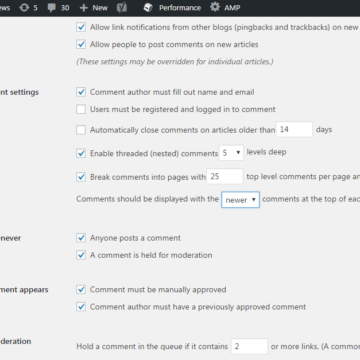Screen dimensions: 360x360
Task: Click the AMP gear icon
Action: pos(215,7)
